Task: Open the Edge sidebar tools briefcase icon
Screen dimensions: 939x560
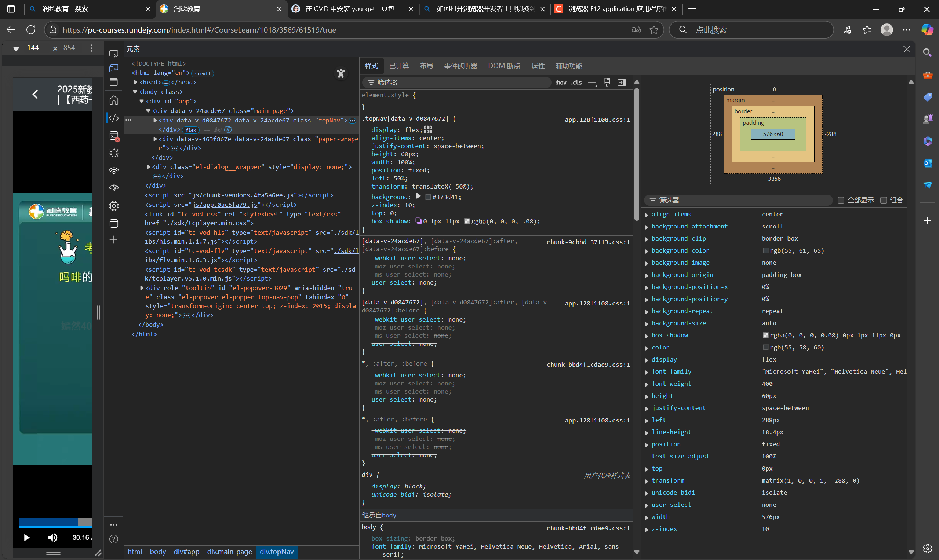Action: pos(927,75)
